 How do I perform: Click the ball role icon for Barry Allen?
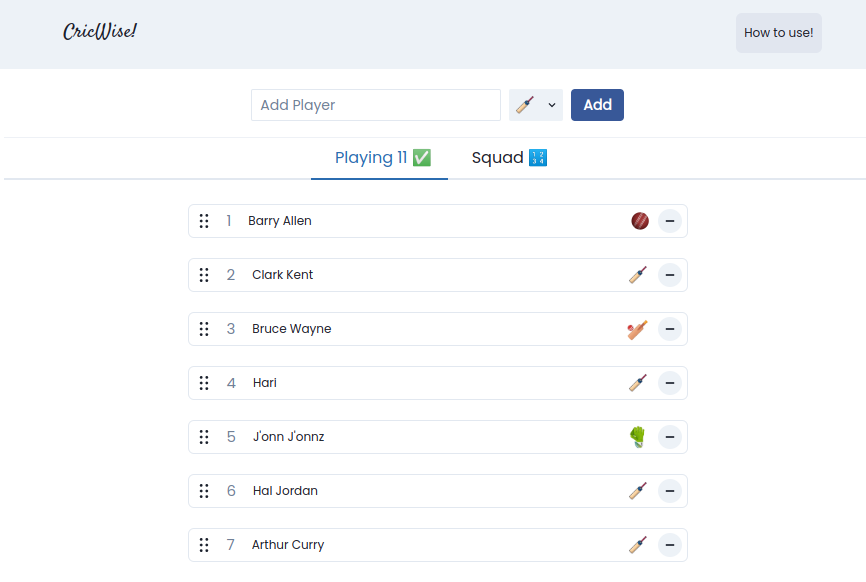pos(640,221)
